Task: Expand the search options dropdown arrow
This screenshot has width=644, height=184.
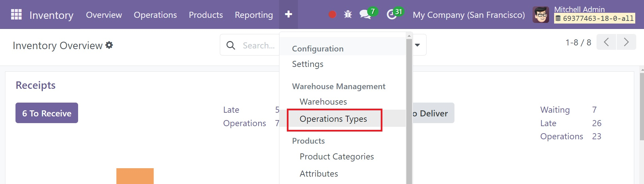Action: pos(417,45)
